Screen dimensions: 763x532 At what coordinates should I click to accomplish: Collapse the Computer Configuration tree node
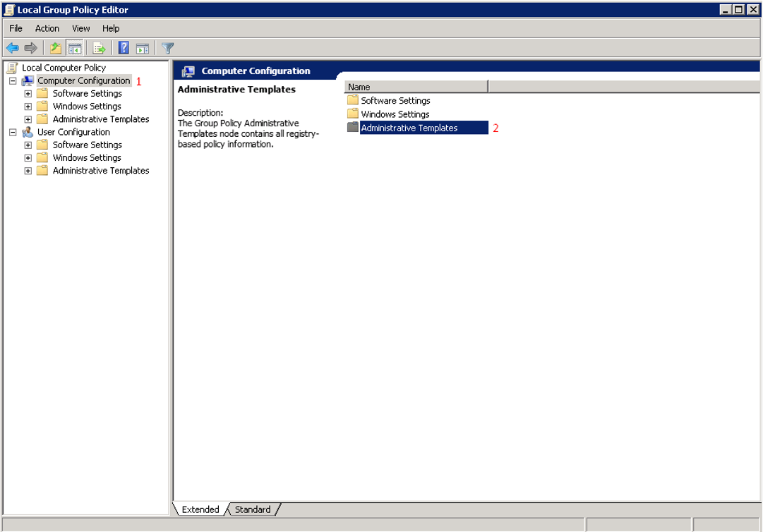(x=13, y=81)
